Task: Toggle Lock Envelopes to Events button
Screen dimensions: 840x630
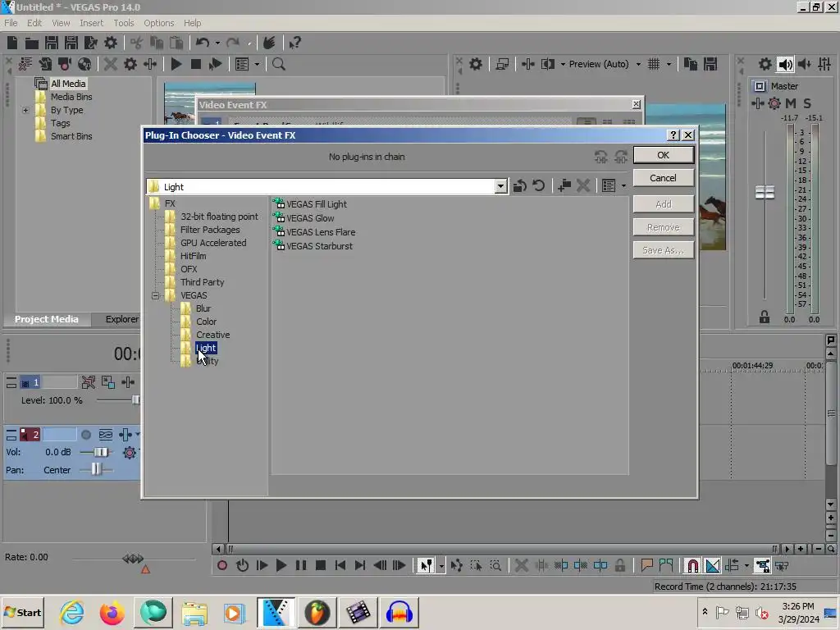Action: [762, 565]
